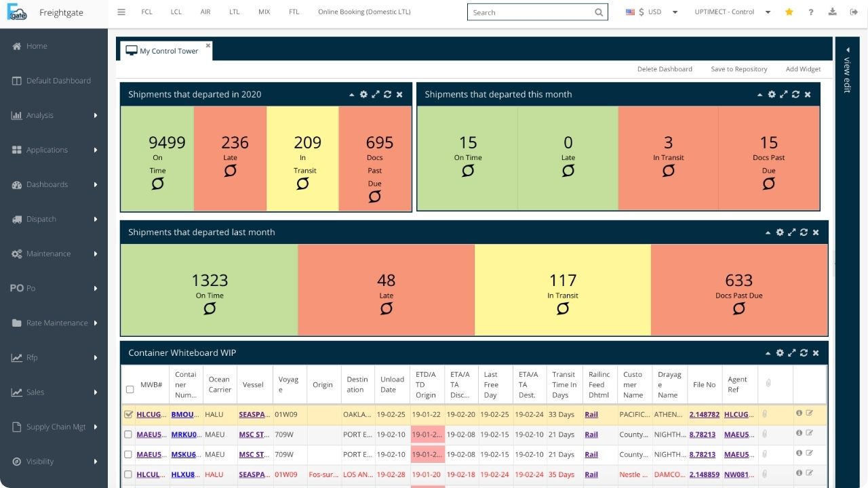The image size is (868, 488).
Task: Open the search magnifier in the top bar
Action: click(x=599, y=12)
